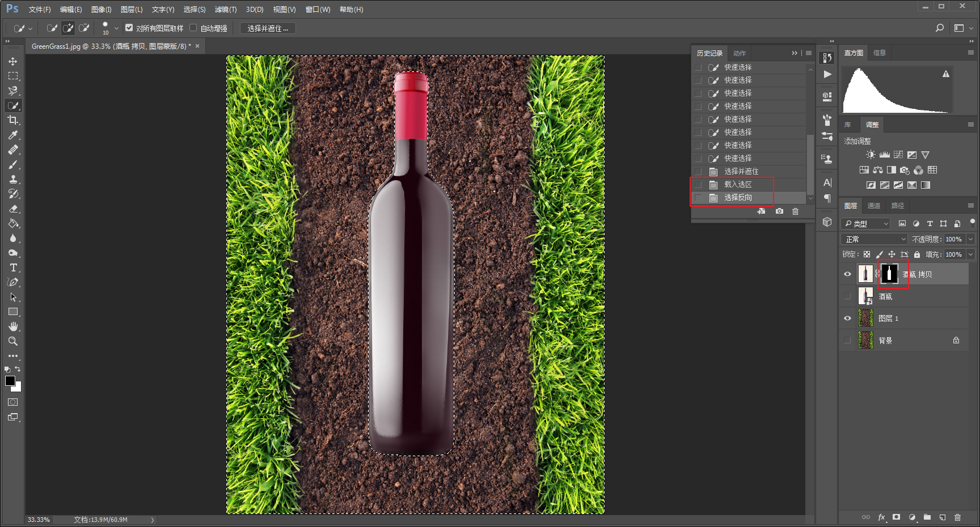
Task: Select the Rectangular Marquee tool
Action: point(12,76)
